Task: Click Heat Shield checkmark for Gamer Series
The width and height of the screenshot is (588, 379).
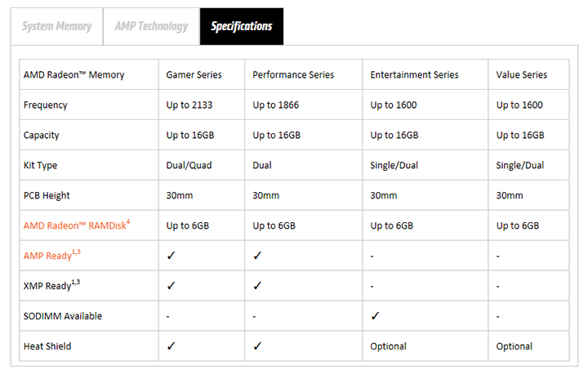Action: (171, 346)
